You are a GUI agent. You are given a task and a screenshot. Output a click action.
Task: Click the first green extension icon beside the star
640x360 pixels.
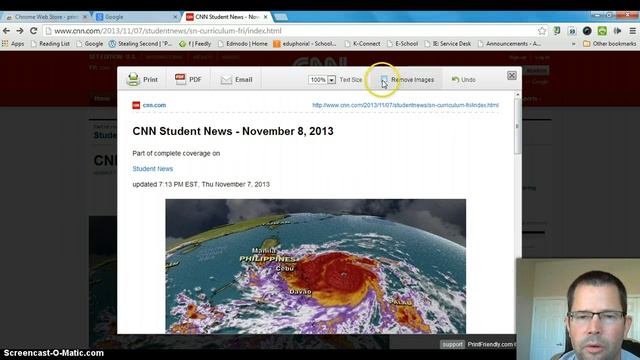557,31
